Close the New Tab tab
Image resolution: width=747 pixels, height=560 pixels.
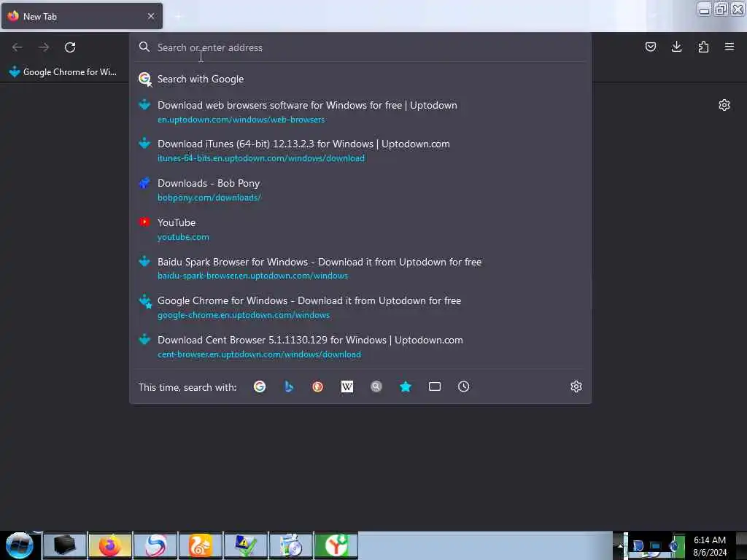click(x=151, y=16)
